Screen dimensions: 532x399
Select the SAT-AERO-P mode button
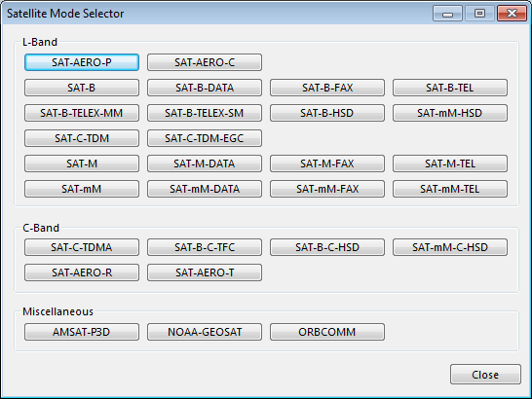pos(82,62)
